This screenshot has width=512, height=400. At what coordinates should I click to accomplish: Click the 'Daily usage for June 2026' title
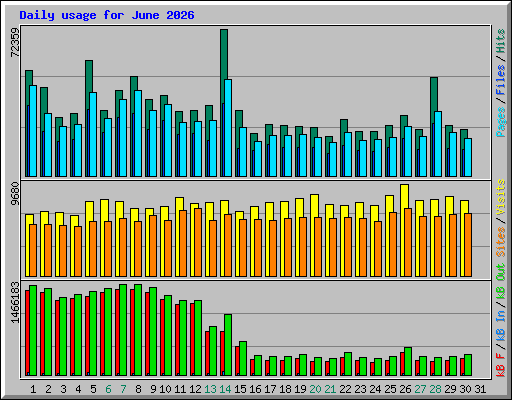(107, 15)
